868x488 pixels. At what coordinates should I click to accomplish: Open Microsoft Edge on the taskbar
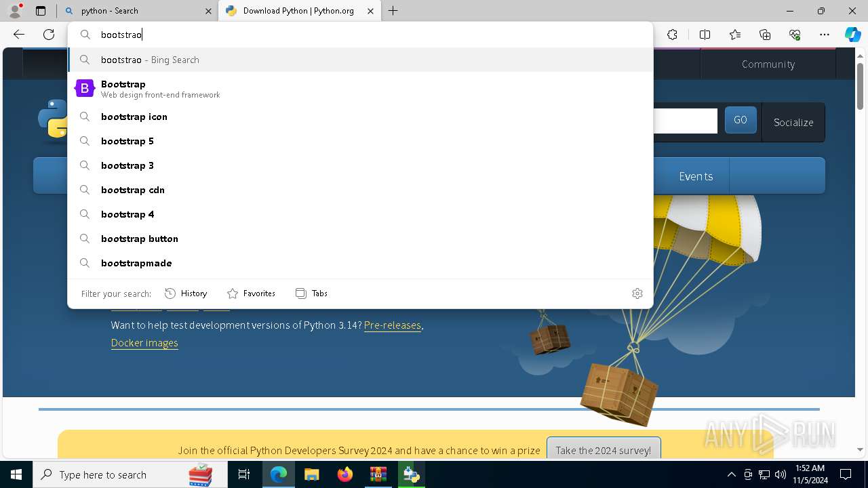coord(279,474)
